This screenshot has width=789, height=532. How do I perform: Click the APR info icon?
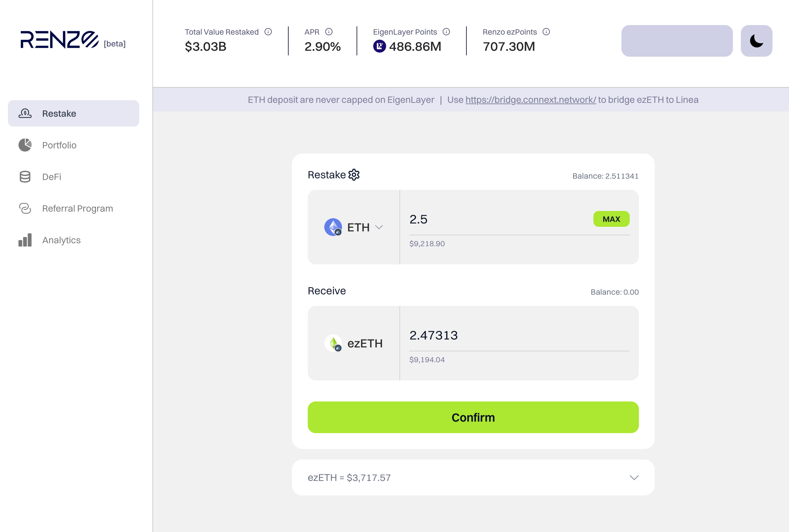(329, 32)
